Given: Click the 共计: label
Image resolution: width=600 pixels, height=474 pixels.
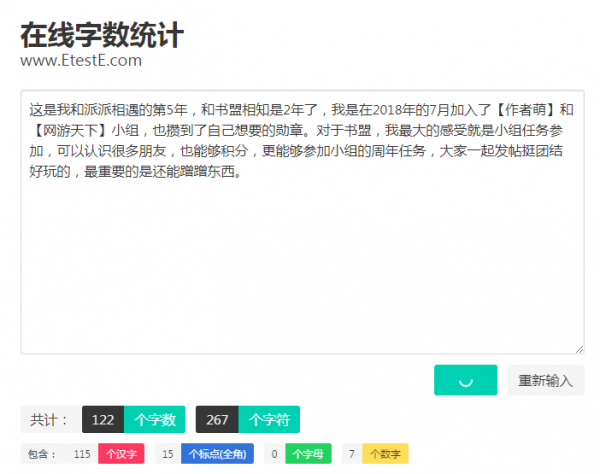Looking at the screenshot, I should [x=49, y=419].
